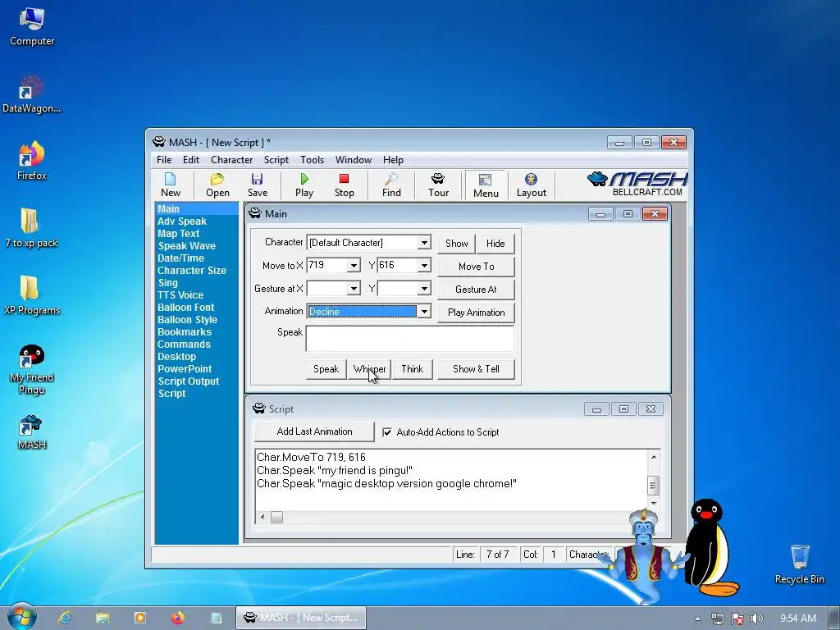Open the Tools menu
This screenshot has height=630, width=840.
[312, 160]
